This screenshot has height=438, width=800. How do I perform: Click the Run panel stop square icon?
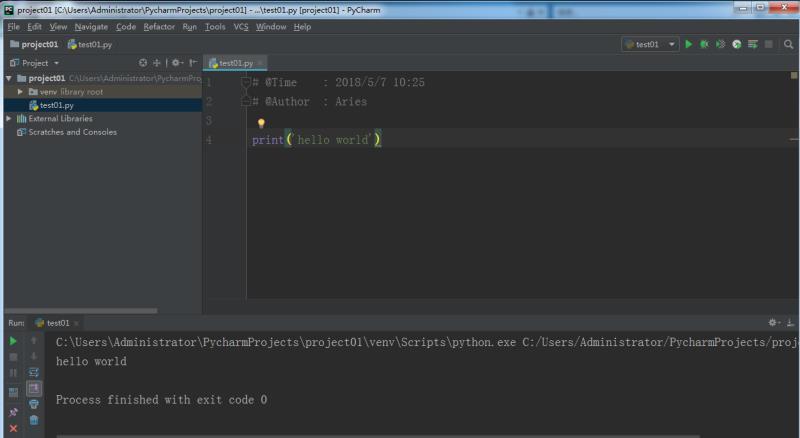tap(13, 357)
